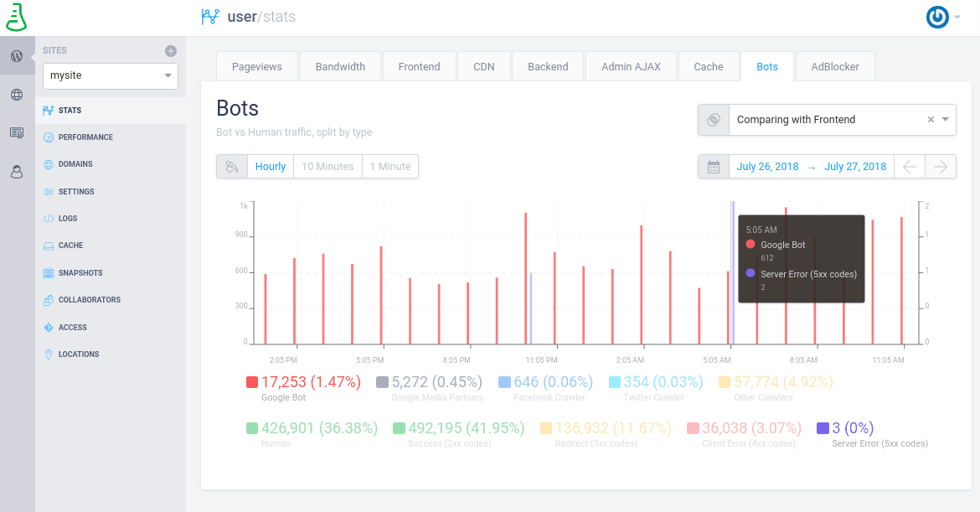The width and height of the screenshot is (980, 512).
Task: Switch the chart to 10 Minutes granularity
Action: [x=328, y=166]
